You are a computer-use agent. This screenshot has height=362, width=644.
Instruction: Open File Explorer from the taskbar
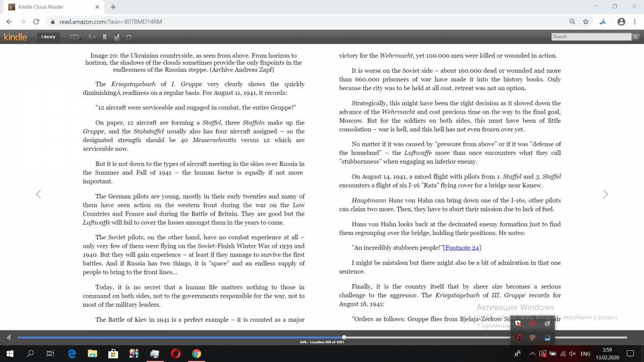click(92, 353)
